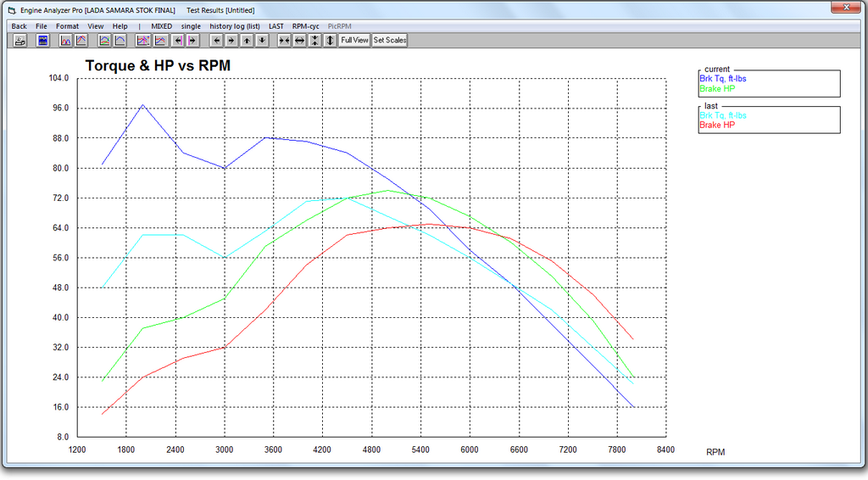The width and height of the screenshot is (868, 480).
Task: Move the cursor line left with pink-line icon
Action: point(178,40)
